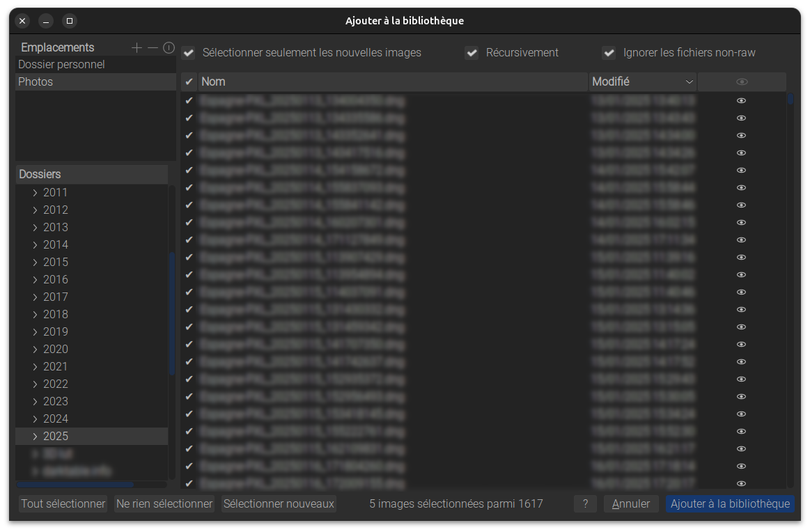Click the sort arrow in the Modifié column
This screenshot has width=810, height=532.
tap(689, 82)
